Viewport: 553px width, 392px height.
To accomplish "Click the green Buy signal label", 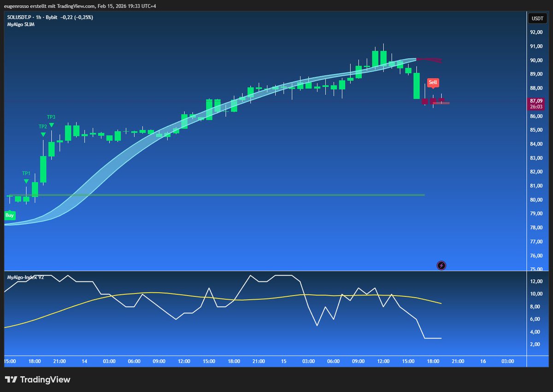I will 10,215.
